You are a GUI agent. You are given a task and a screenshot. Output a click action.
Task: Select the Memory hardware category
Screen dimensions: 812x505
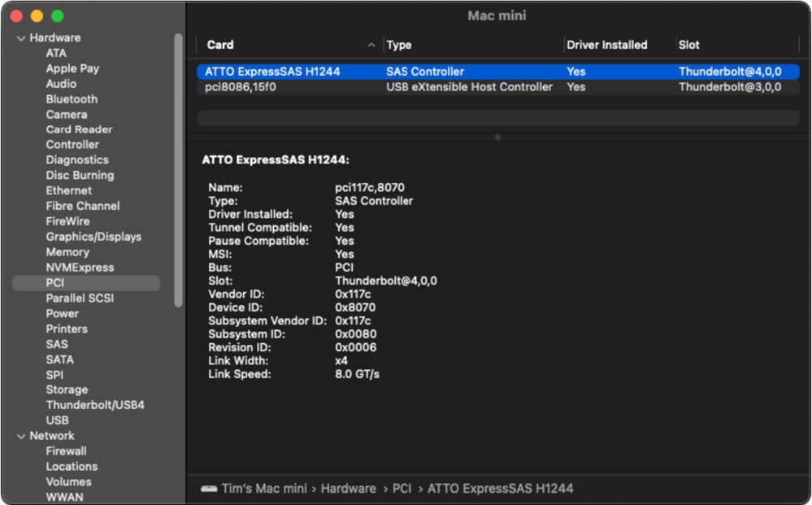[x=68, y=251]
